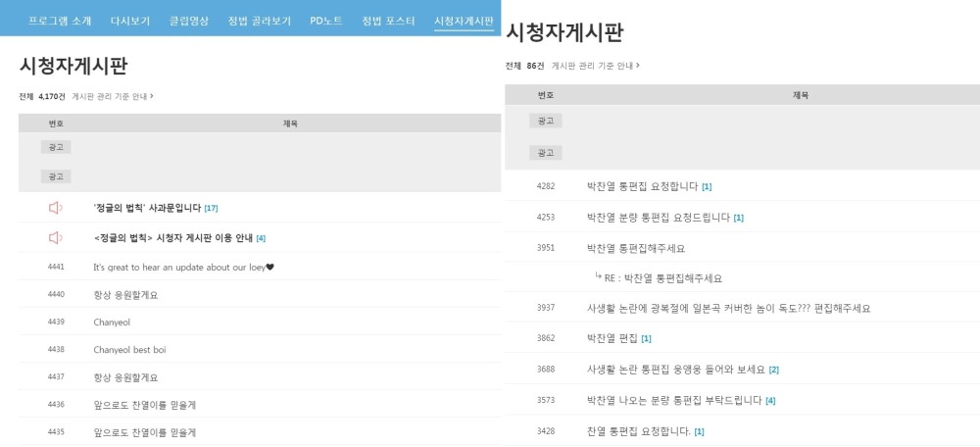Screen dimensions: 980x447
Task: Open post 박찬열 편집
Action: [x=612, y=338]
